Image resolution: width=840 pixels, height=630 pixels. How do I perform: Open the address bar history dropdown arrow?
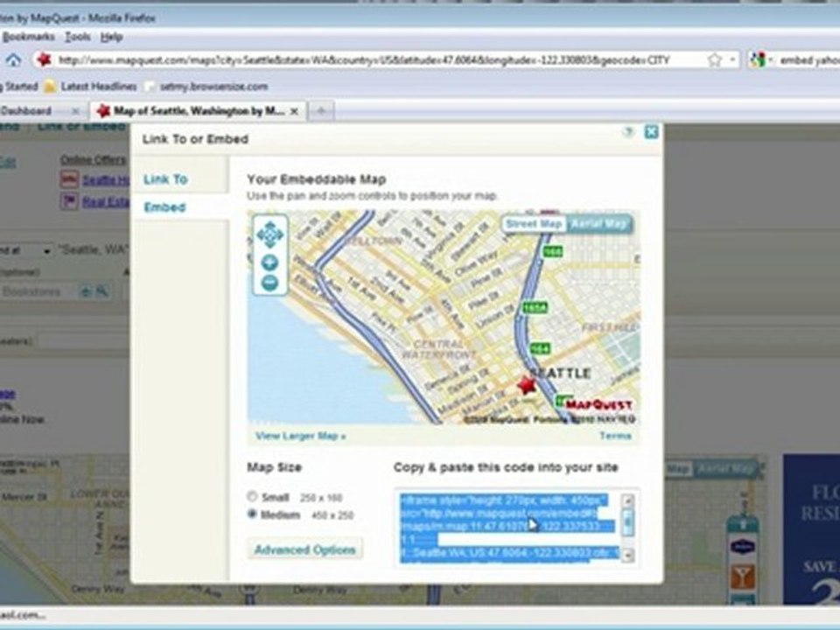point(732,60)
